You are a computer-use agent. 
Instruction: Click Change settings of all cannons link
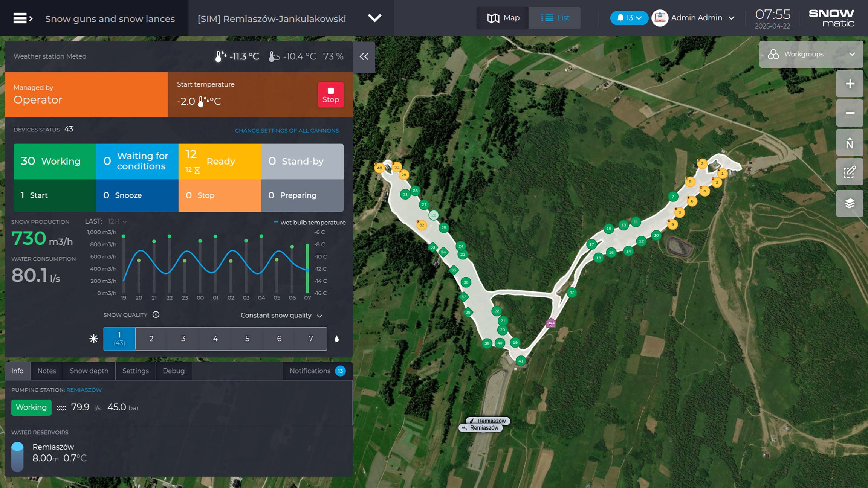pos(287,131)
